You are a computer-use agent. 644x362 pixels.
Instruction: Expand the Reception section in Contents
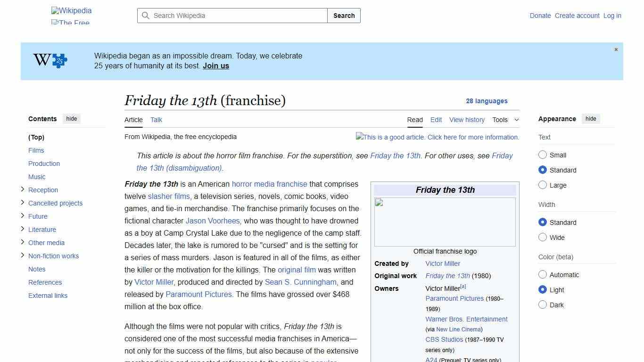click(x=22, y=189)
